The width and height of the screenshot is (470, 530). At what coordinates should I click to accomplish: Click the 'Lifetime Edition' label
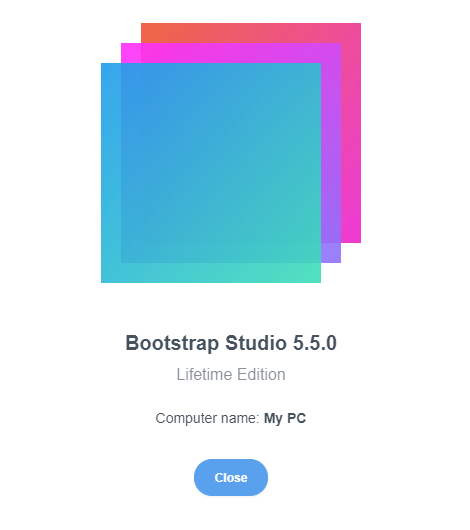click(x=231, y=374)
